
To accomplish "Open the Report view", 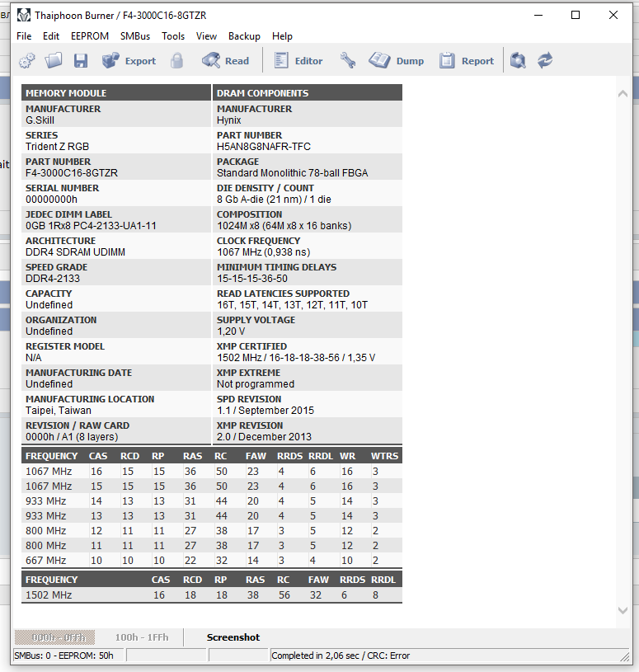I will click(x=467, y=61).
